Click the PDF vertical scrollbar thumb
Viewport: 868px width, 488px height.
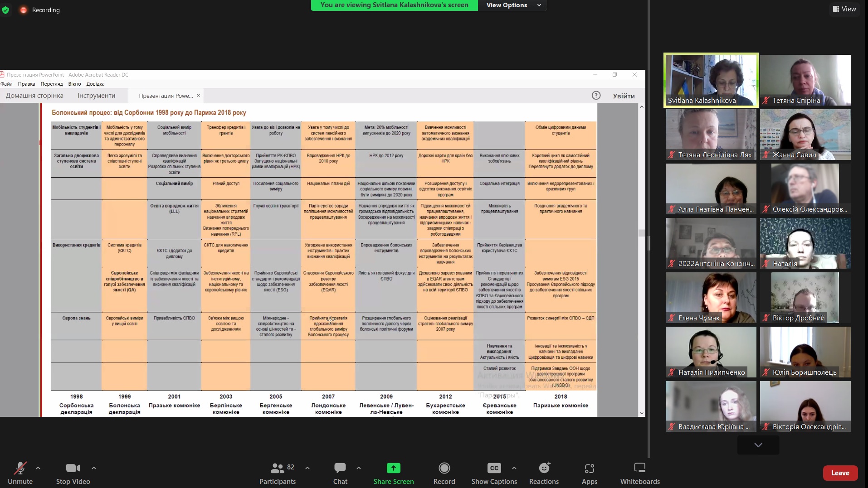click(x=642, y=233)
